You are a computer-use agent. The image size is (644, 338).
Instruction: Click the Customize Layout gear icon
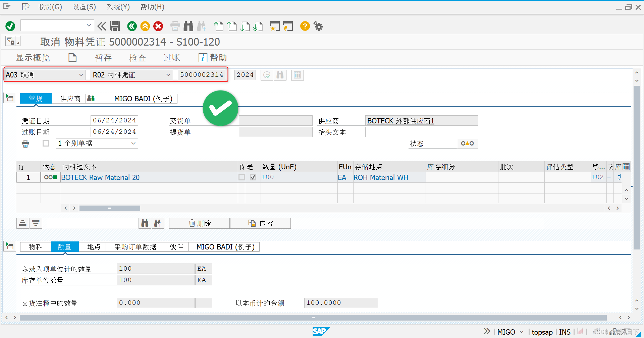click(x=318, y=26)
